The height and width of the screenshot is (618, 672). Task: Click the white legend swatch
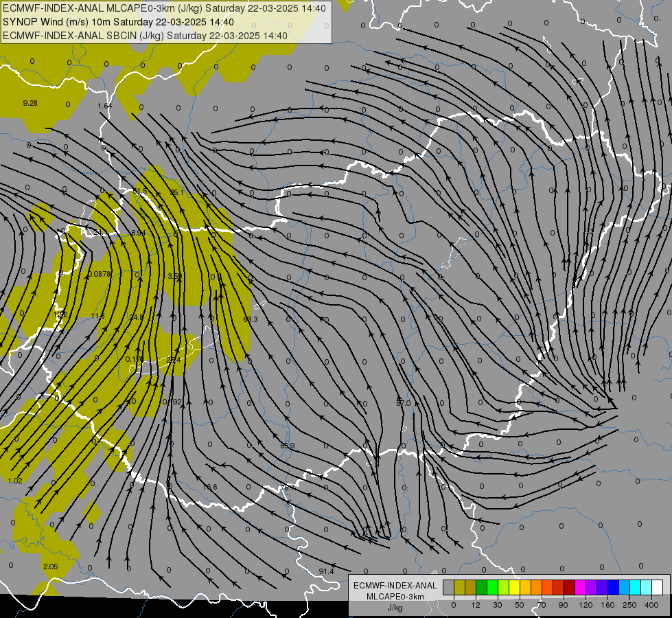[658, 588]
